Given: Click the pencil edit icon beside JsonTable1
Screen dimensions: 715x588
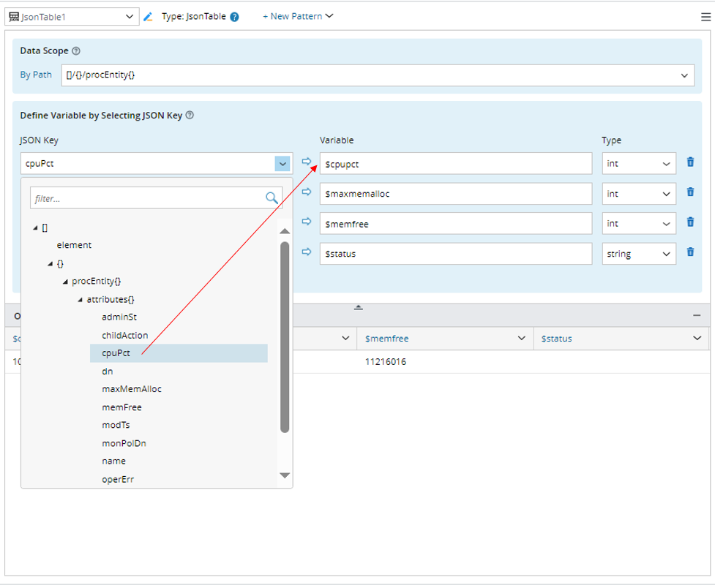Looking at the screenshot, I should click(x=149, y=16).
